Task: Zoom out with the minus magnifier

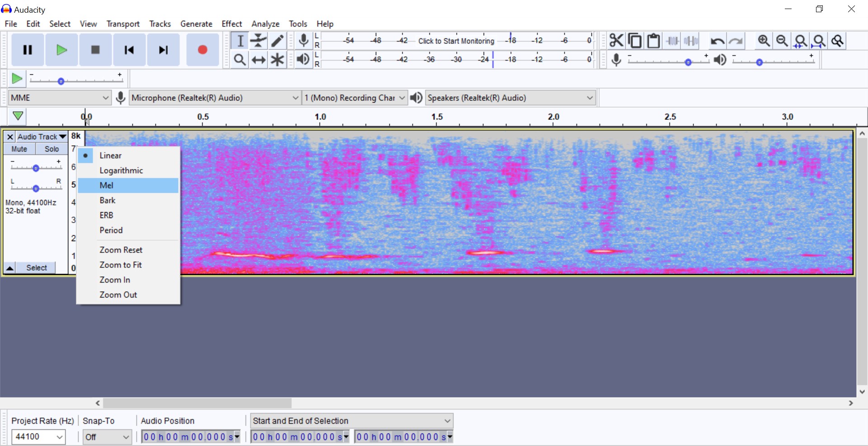Action: coord(782,41)
